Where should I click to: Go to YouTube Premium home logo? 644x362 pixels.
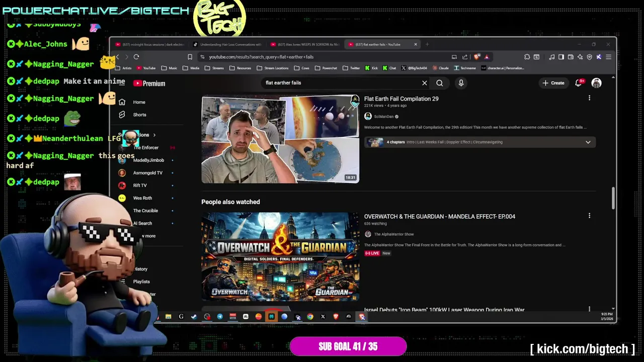(x=149, y=83)
